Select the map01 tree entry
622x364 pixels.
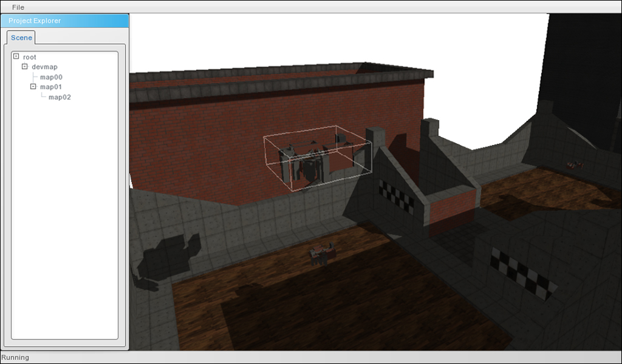(x=51, y=87)
